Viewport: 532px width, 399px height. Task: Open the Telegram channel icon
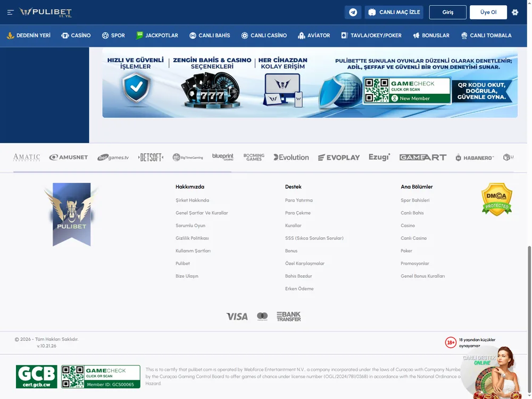tap(353, 12)
